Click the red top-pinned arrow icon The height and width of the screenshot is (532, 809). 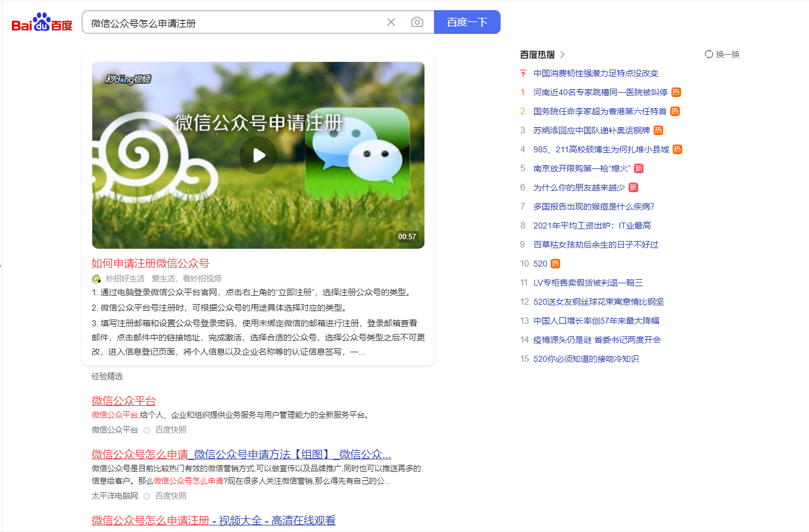(x=523, y=73)
